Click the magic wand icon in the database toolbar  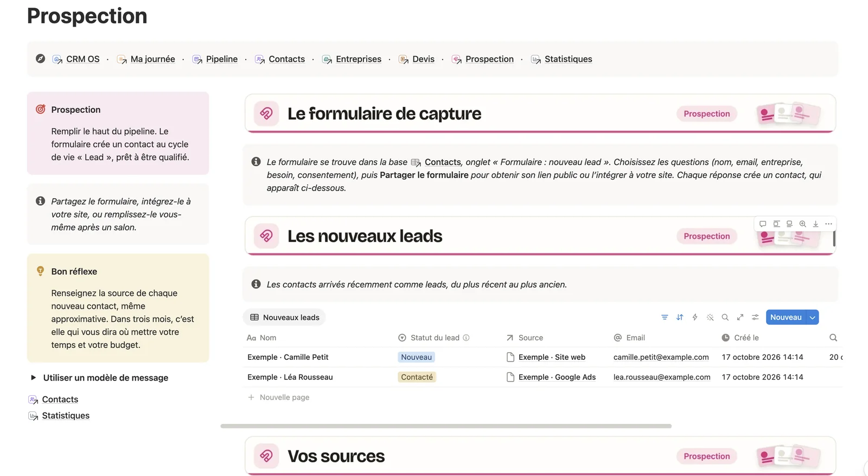coord(710,318)
